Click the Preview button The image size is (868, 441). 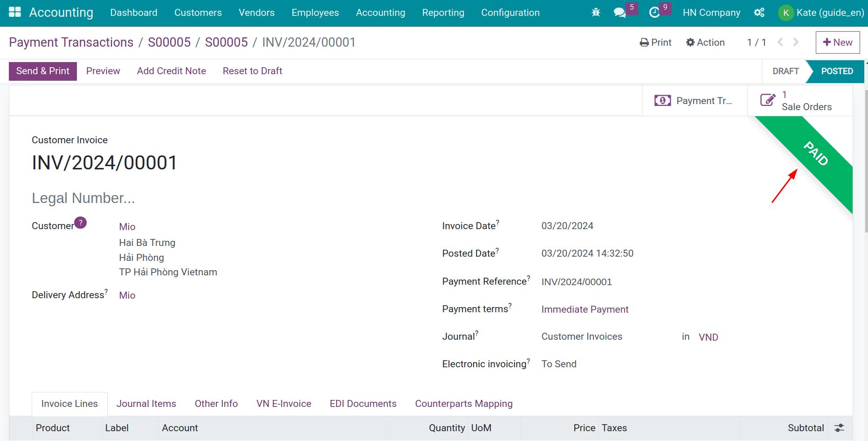pos(103,71)
